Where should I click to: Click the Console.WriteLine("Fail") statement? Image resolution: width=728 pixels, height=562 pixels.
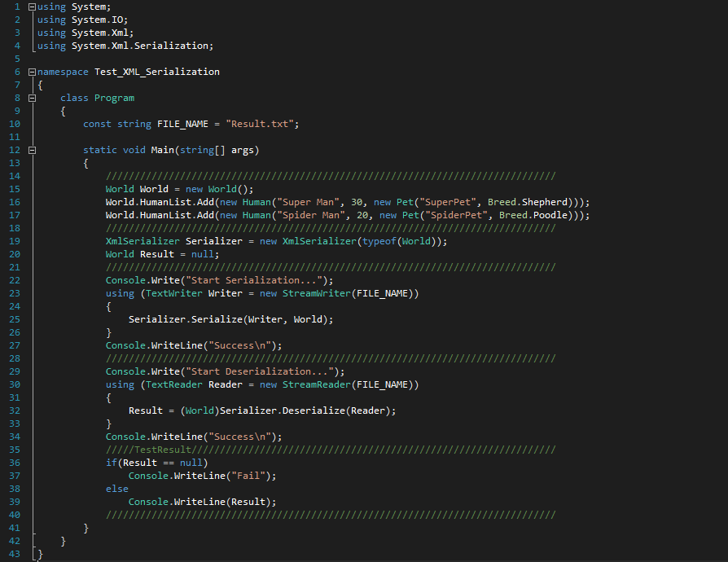coord(204,475)
